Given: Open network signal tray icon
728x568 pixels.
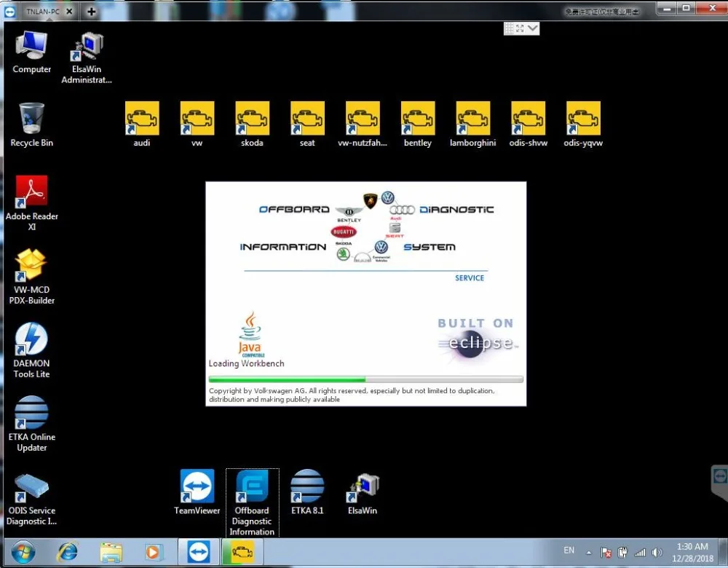Looking at the screenshot, I should (x=640, y=552).
